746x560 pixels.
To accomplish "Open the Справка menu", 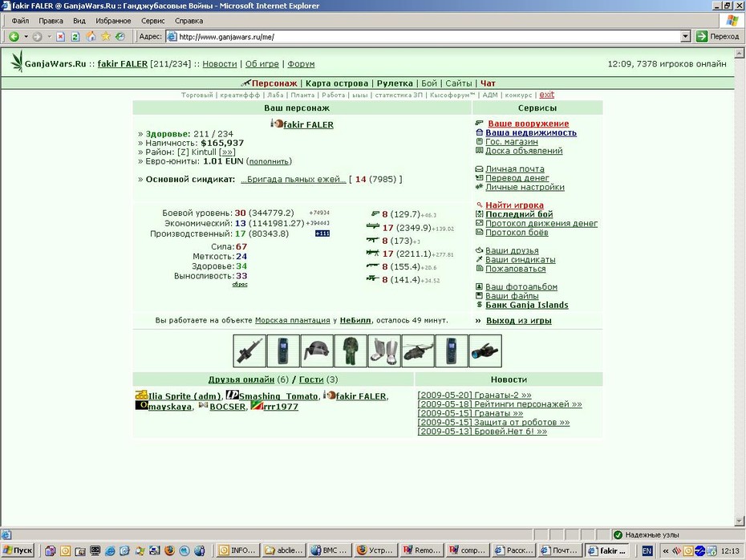I will click(189, 21).
